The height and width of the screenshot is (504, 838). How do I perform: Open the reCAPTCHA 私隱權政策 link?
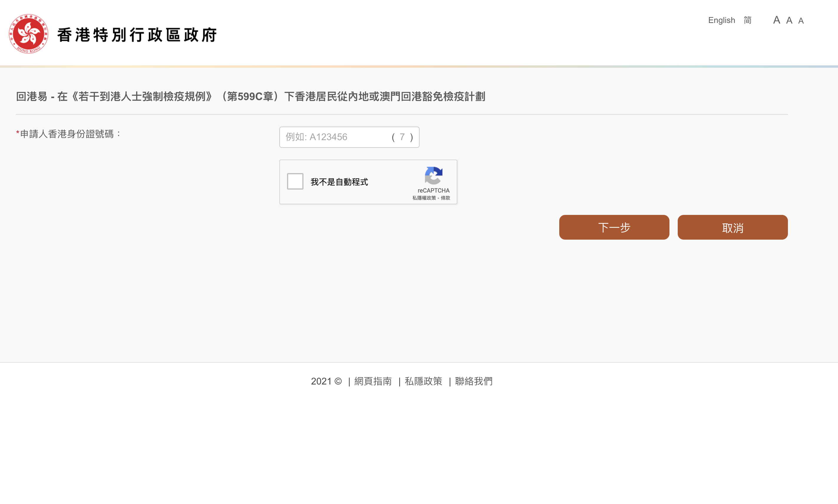coord(424,198)
